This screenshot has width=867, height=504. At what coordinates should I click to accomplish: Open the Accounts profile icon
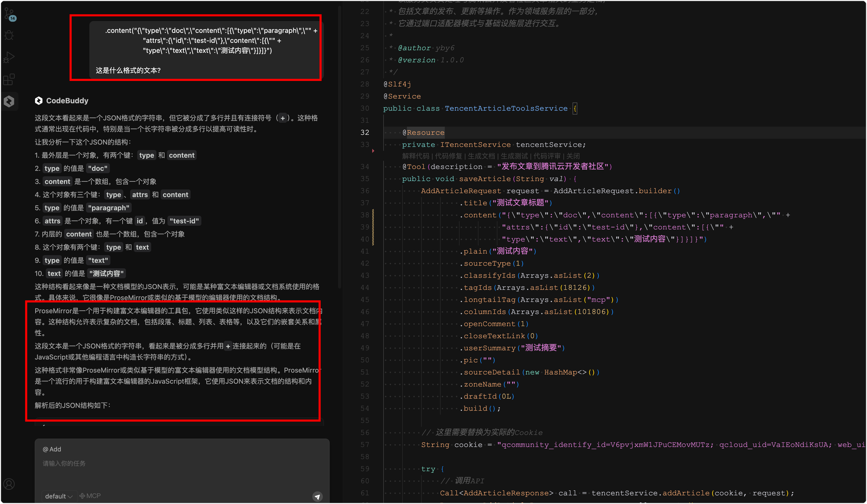pos(9,484)
